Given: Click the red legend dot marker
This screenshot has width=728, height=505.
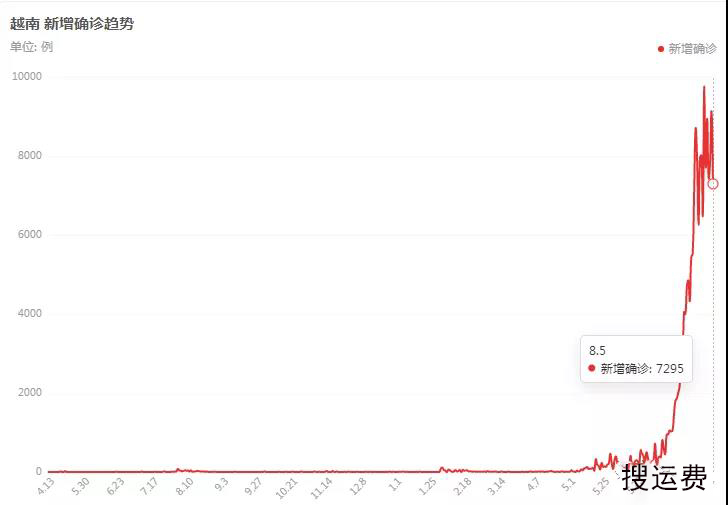Looking at the screenshot, I should click(661, 48).
